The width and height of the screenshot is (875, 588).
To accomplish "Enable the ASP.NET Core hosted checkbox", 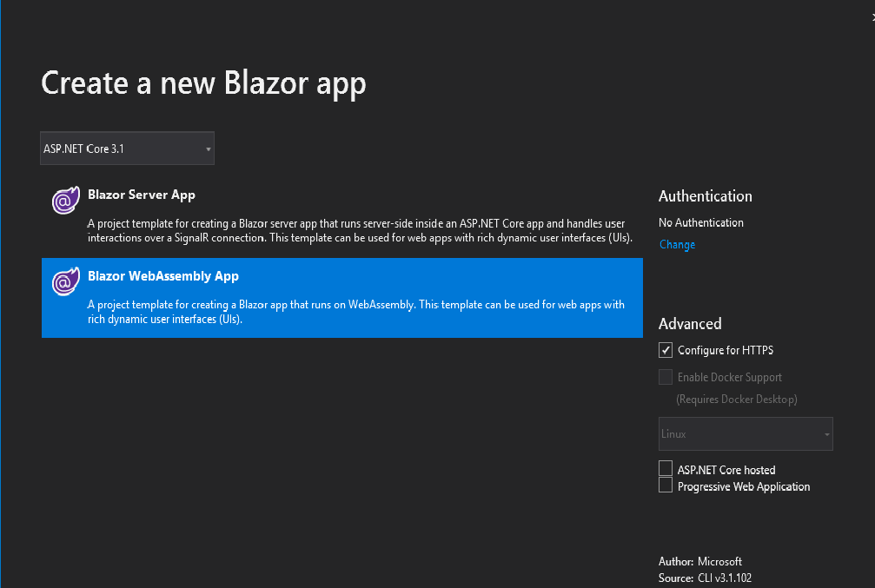I will pos(666,469).
